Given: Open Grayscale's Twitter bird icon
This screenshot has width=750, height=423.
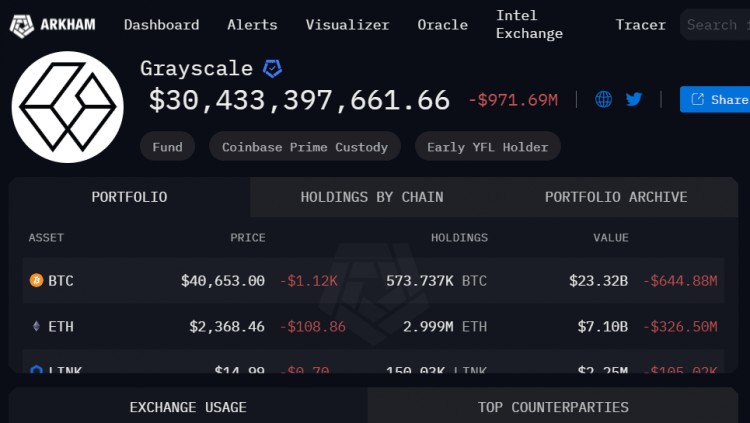Looking at the screenshot, I should tap(634, 99).
